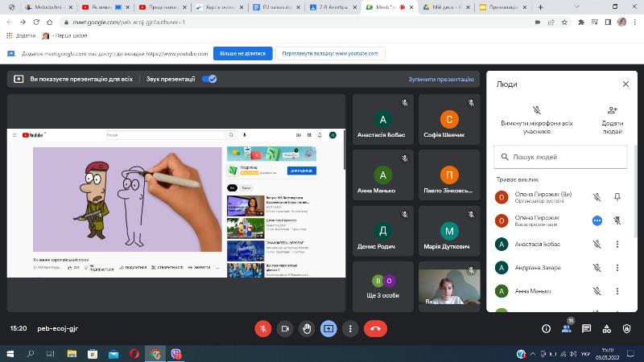Open the activities icon
The height and width of the screenshot is (362, 644).
[608, 328]
